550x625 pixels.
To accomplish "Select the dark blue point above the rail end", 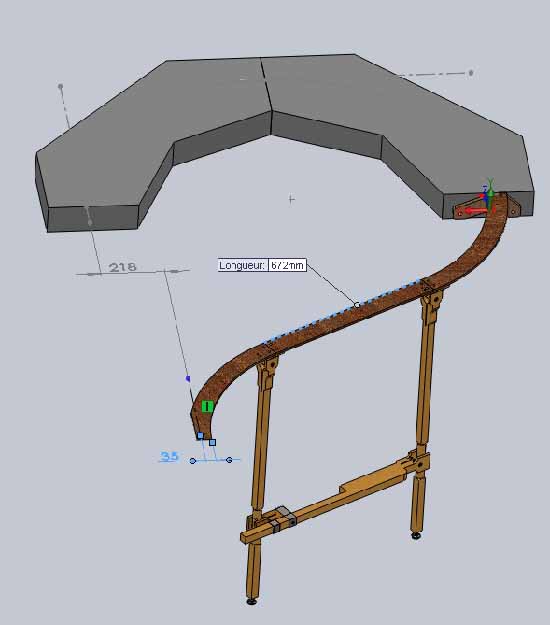I will (x=188, y=379).
